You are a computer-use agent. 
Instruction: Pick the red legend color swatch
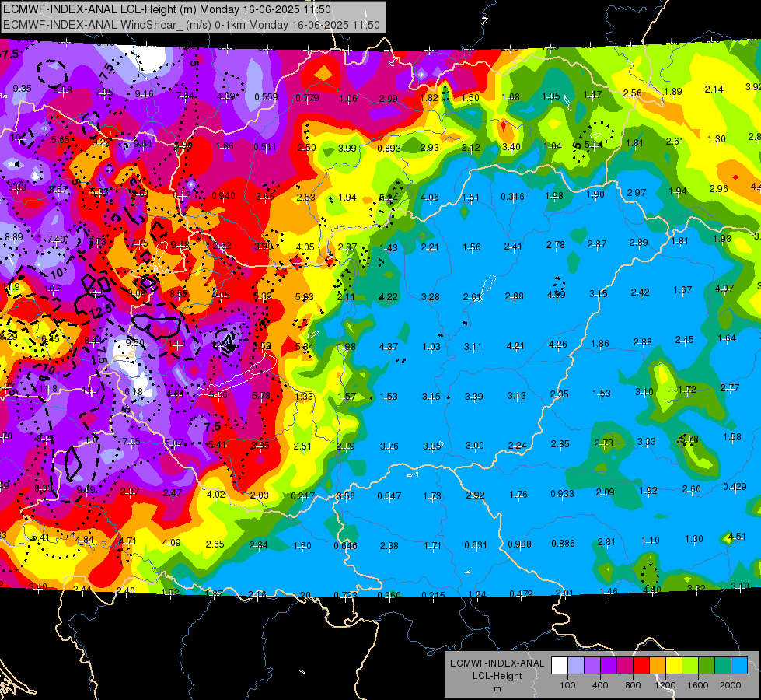641,665
